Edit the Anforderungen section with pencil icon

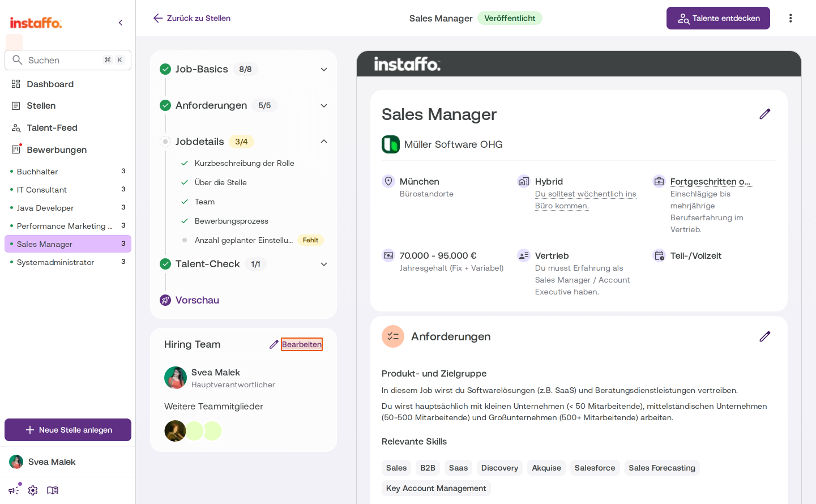point(765,336)
